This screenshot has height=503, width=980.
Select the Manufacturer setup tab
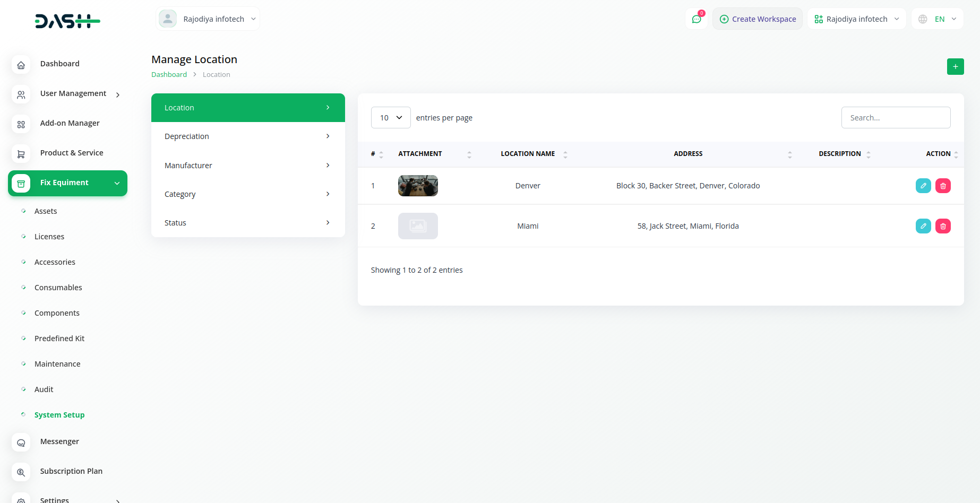click(248, 166)
